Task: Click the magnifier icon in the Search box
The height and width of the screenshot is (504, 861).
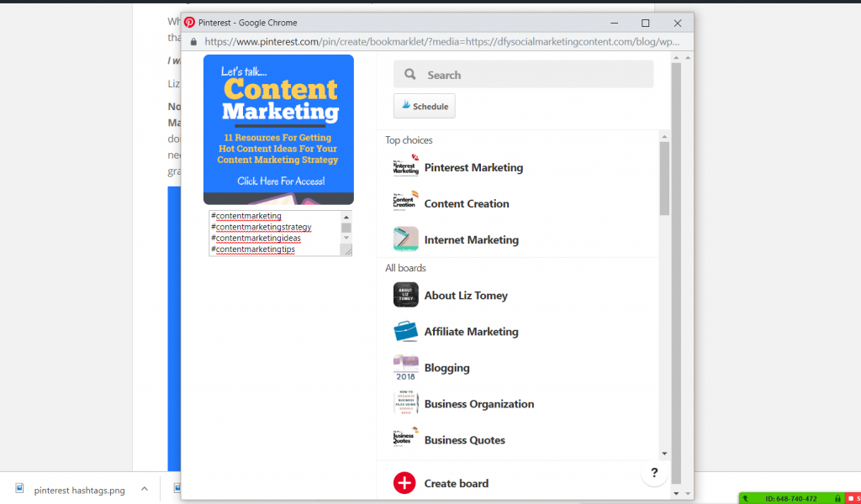Action: click(410, 74)
